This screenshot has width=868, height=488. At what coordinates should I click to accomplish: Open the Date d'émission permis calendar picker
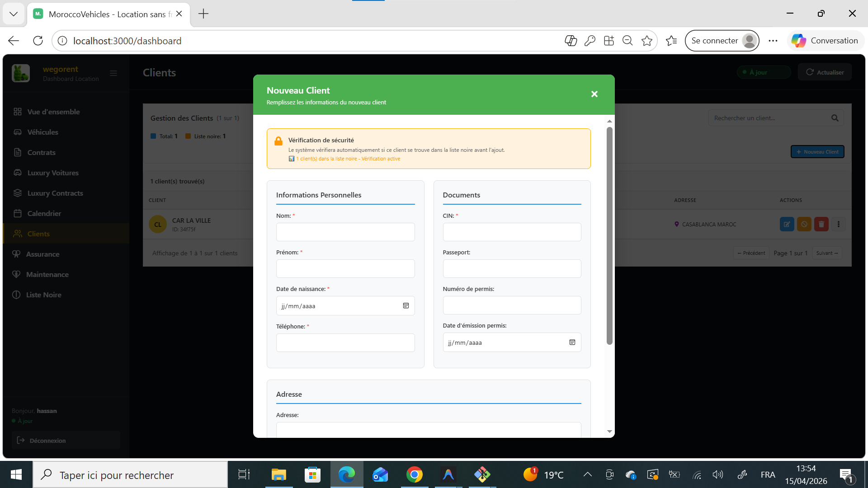(x=572, y=343)
